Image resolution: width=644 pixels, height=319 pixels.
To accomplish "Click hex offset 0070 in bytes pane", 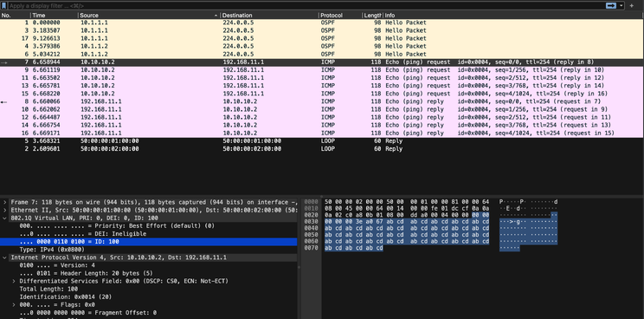I will coord(312,248).
